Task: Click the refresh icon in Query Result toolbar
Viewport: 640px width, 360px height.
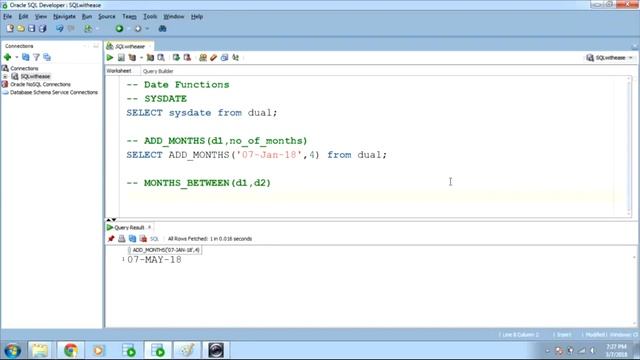Action: 132,239
